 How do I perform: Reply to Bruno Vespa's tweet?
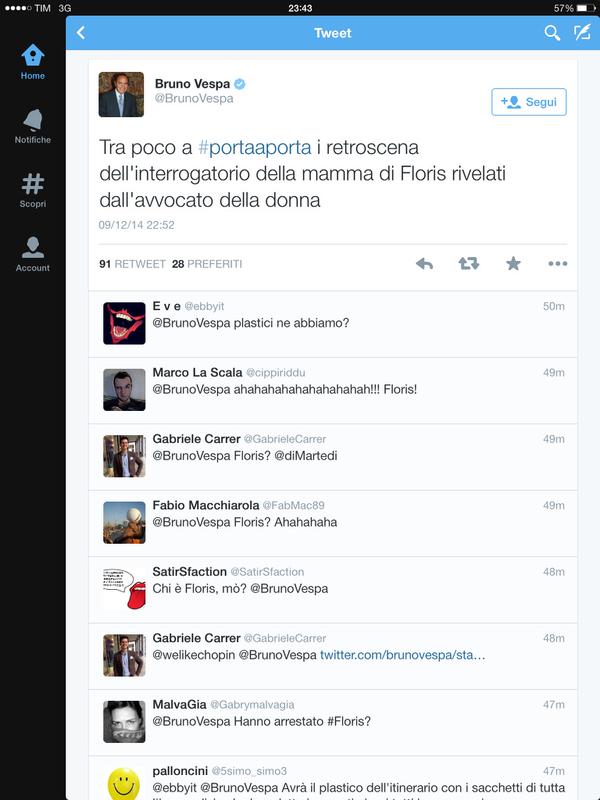click(x=424, y=263)
